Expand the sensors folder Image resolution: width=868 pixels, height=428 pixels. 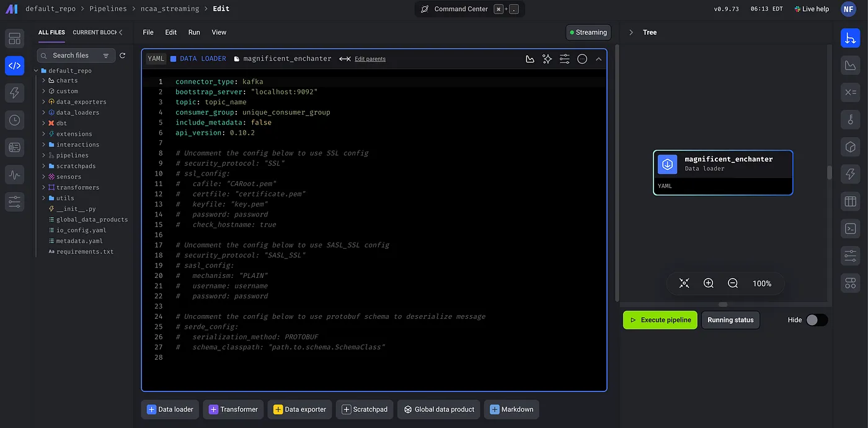(x=43, y=177)
